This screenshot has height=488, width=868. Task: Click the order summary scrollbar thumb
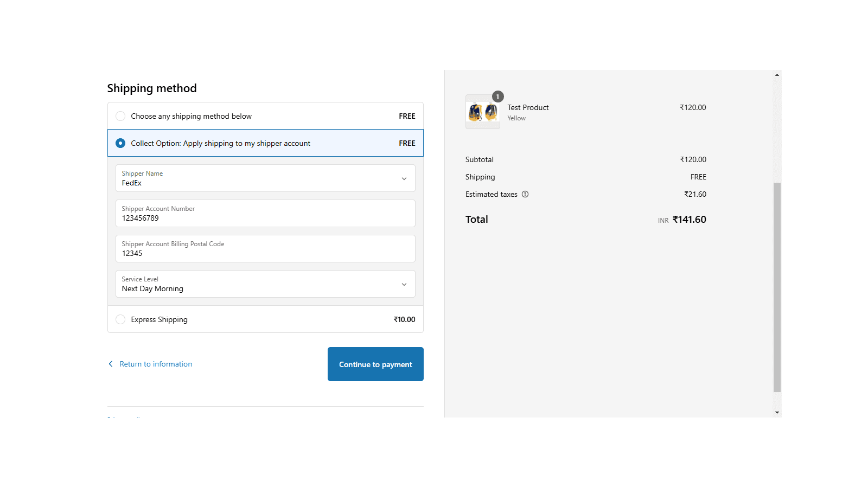(x=777, y=287)
